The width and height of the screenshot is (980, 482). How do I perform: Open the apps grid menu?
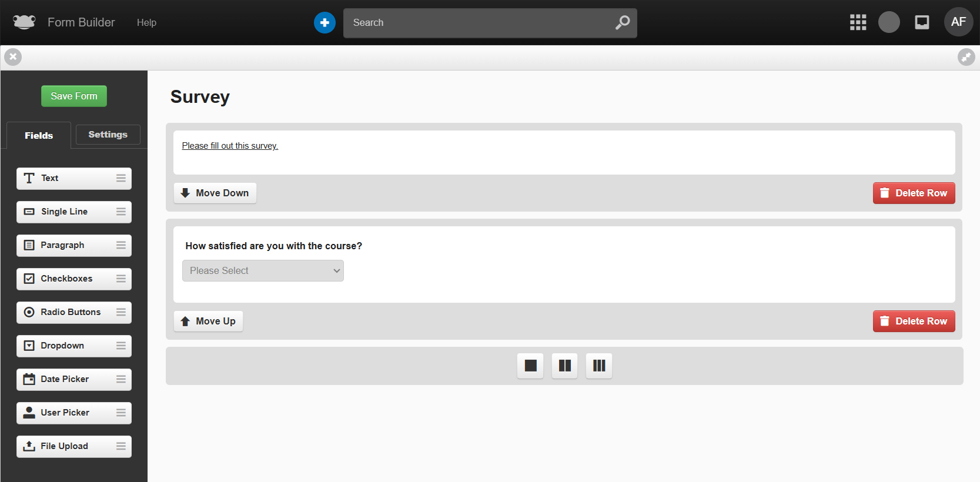pos(858,22)
